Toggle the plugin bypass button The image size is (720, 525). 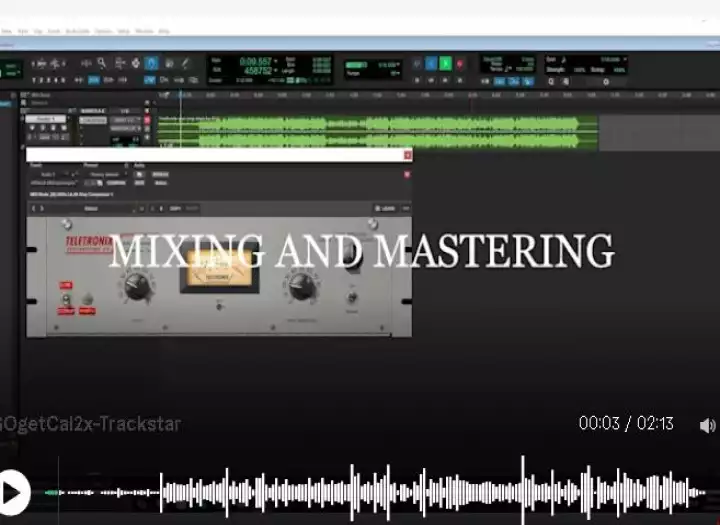coord(140,174)
